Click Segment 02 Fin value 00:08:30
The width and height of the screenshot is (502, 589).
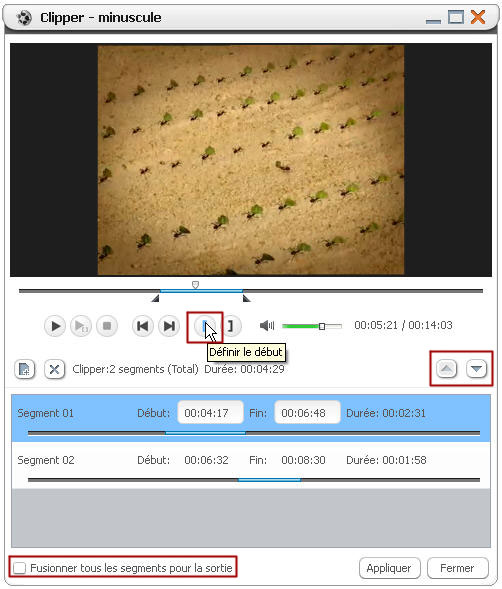[x=303, y=460]
